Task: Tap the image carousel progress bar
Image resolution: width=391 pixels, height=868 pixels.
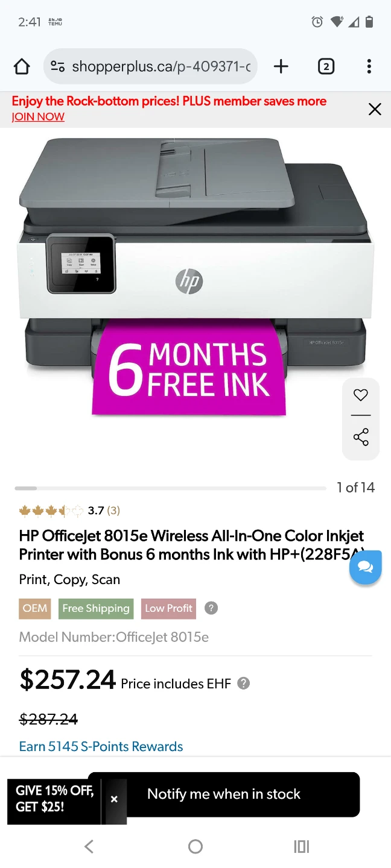Action: click(170, 488)
